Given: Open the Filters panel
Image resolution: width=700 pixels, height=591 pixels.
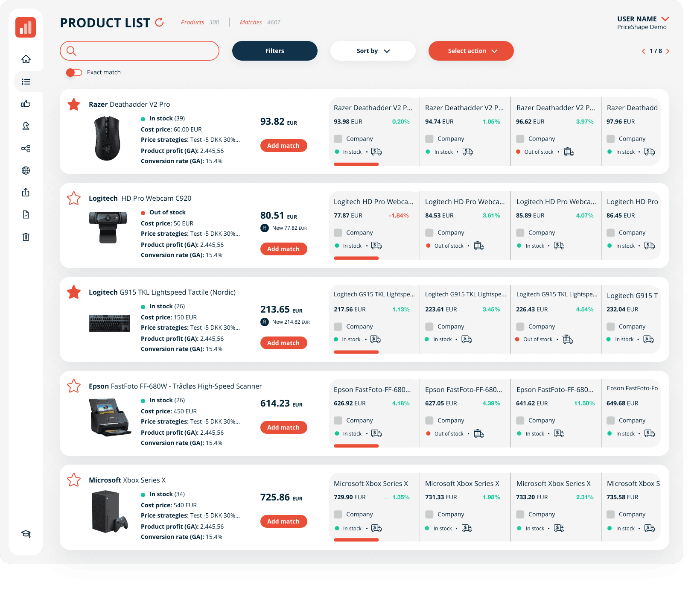Looking at the screenshot, I should coord(275,51).
